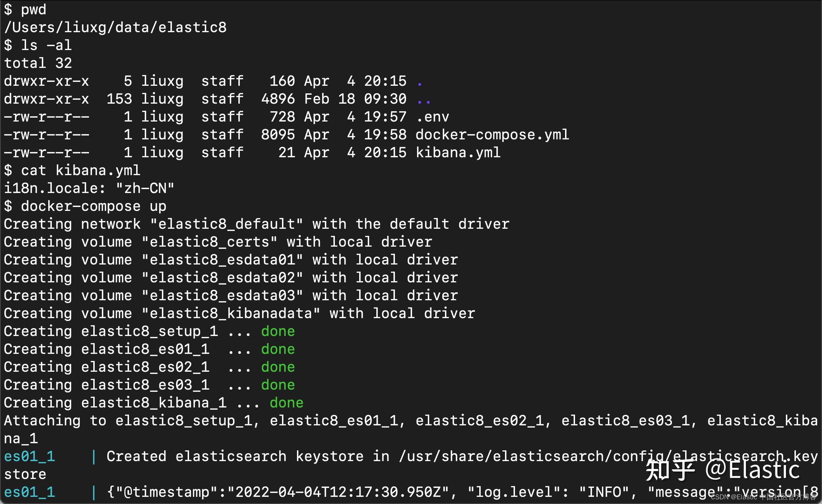Select the elastic8_kibanadata volume line
This screenshot has width=822, height=504.
point(239,313)
